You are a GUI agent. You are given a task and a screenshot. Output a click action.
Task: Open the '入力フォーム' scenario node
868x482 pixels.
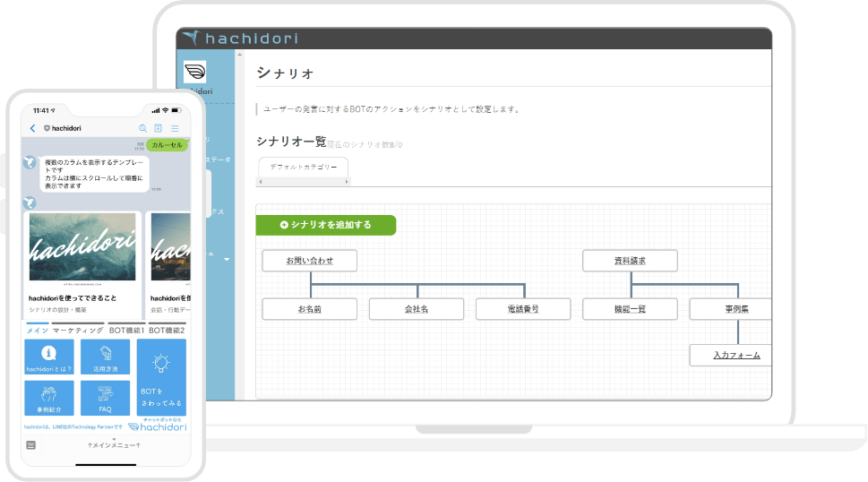tap(731, 356)
